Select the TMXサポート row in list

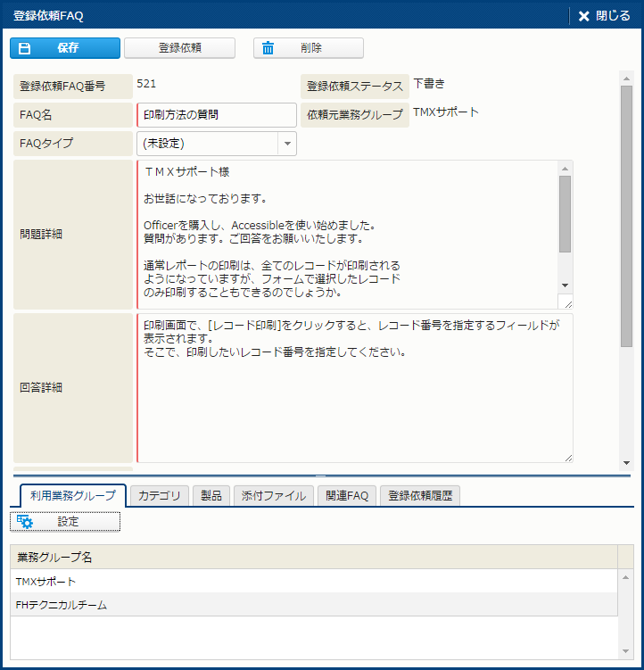pyautogui.click(x=312, y=582)
